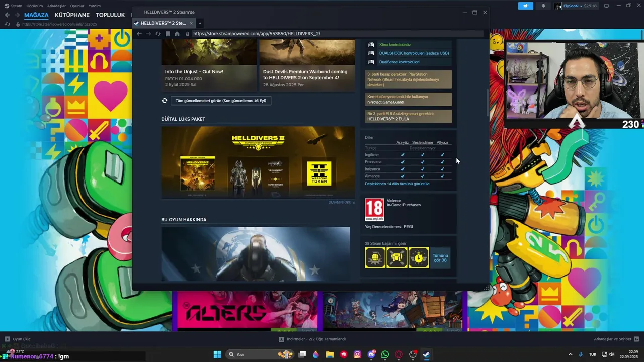
Task: Select the KÜTÜPHANE tab
Action: 72,15
